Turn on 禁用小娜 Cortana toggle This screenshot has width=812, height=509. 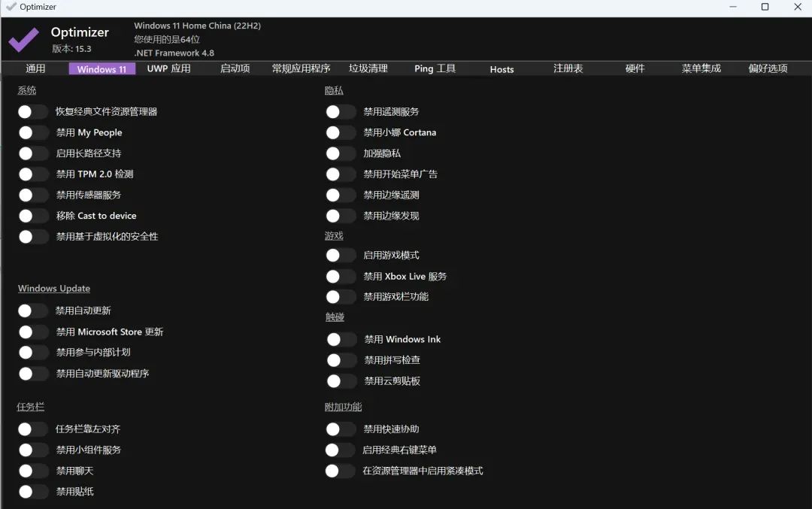coord(341,132)
